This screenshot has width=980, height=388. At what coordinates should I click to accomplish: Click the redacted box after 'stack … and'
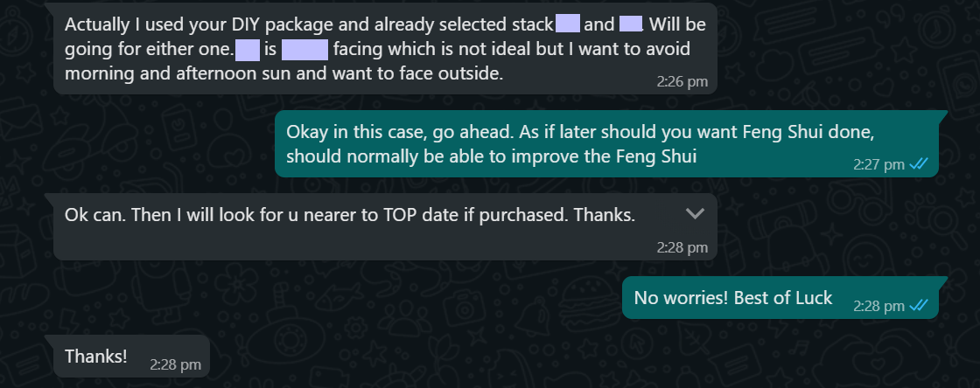631,24
